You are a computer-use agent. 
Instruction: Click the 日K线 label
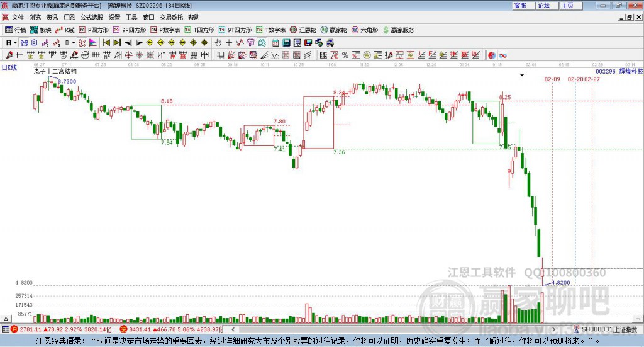click(9, 67)
